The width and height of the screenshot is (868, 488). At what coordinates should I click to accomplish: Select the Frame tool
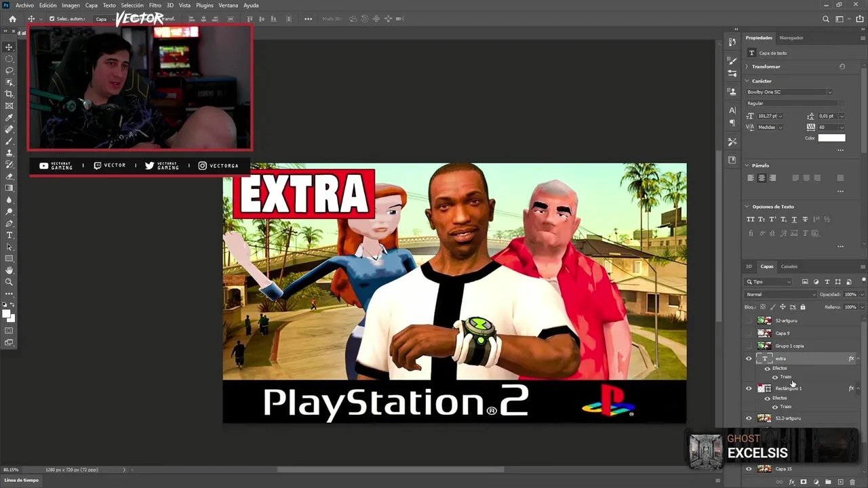(9, 106)
